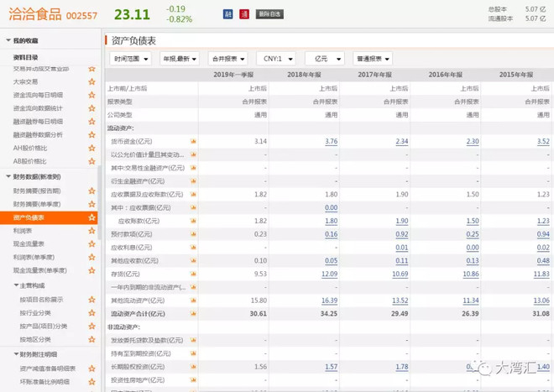
Task: Open the chart icon for 流动资产合计(亿元)
Action: (193, 314)
